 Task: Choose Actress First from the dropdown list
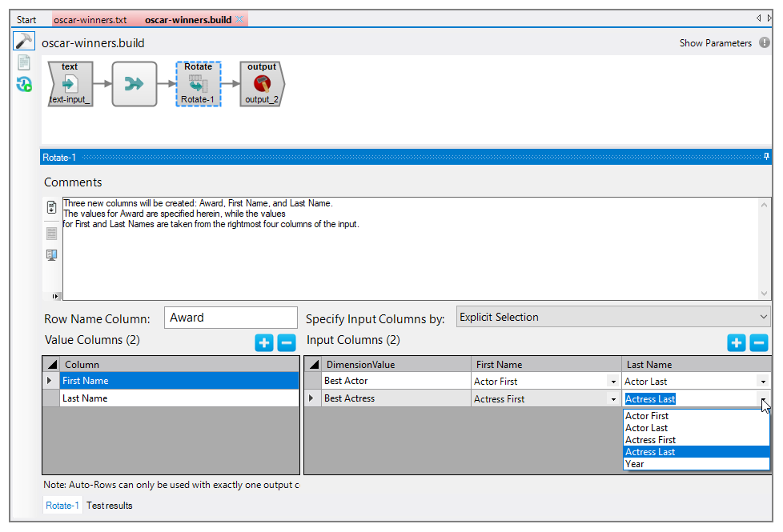pos(650,440)
